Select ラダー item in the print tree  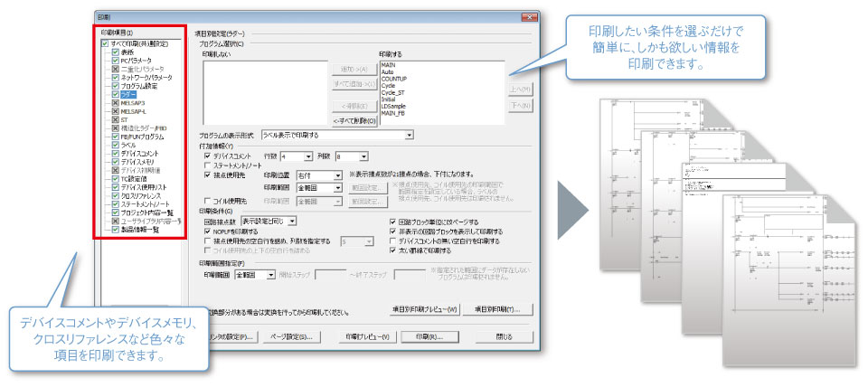pos(126,94)
